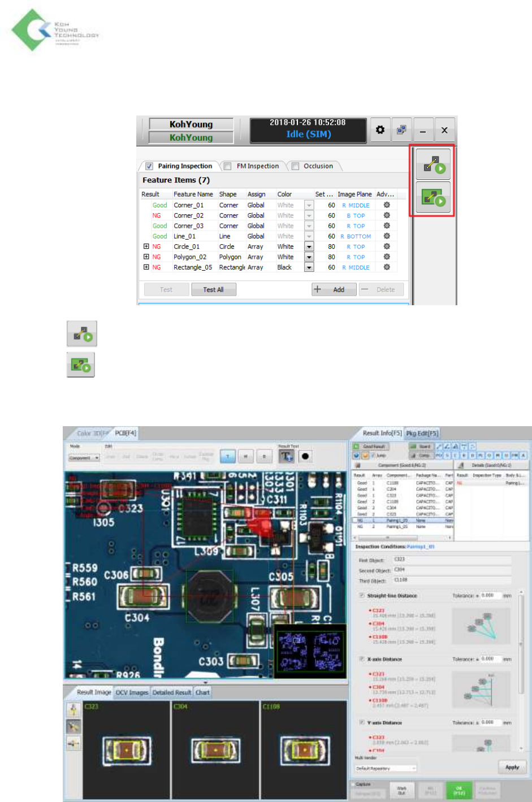Click the Board filter button in Result Info
The width and height of the screenshot is (532, 802).
(x=421, y=446)
